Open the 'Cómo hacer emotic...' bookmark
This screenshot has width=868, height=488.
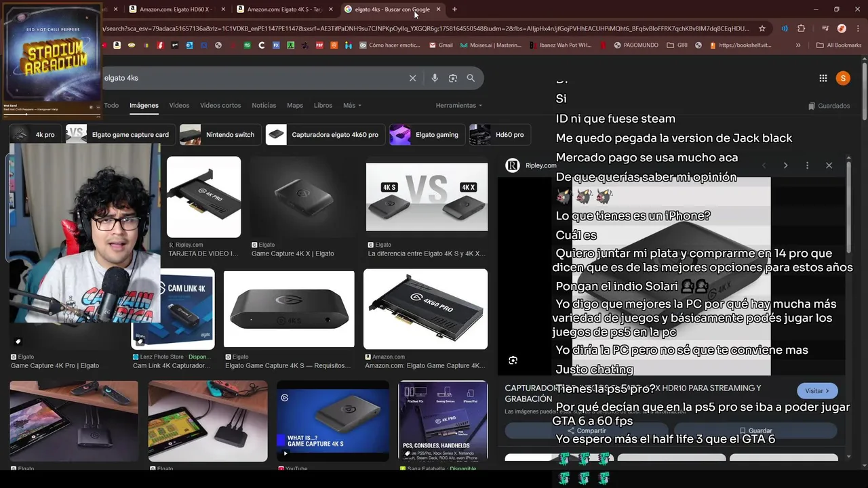(390, 45)
